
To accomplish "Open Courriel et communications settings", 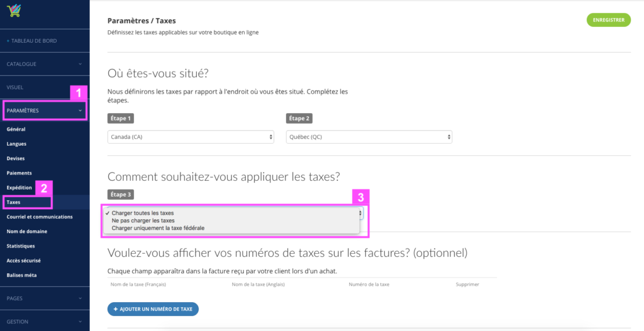I will point(40,217).
